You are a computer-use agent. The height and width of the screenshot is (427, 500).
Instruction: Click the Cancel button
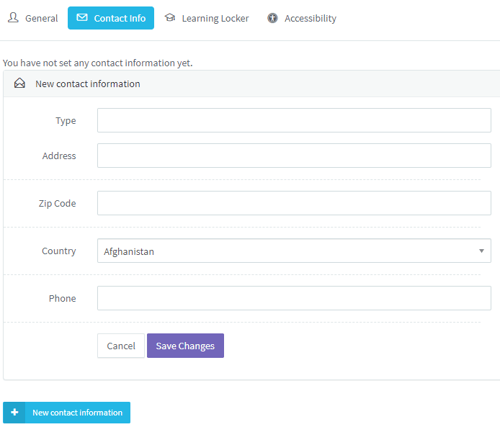(121, 346)
